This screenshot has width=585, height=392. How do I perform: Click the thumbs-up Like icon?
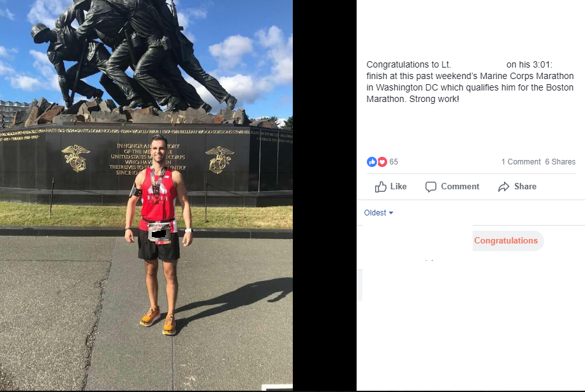[x=381, y=186]
